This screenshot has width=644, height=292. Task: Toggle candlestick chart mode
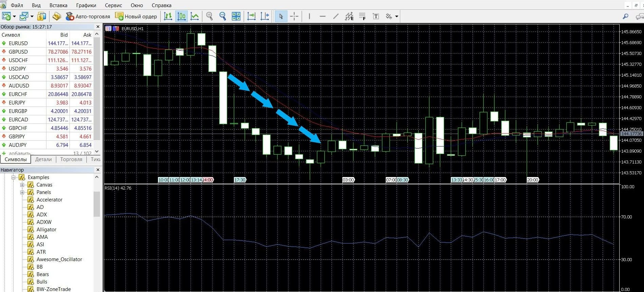tap(181, 16)
